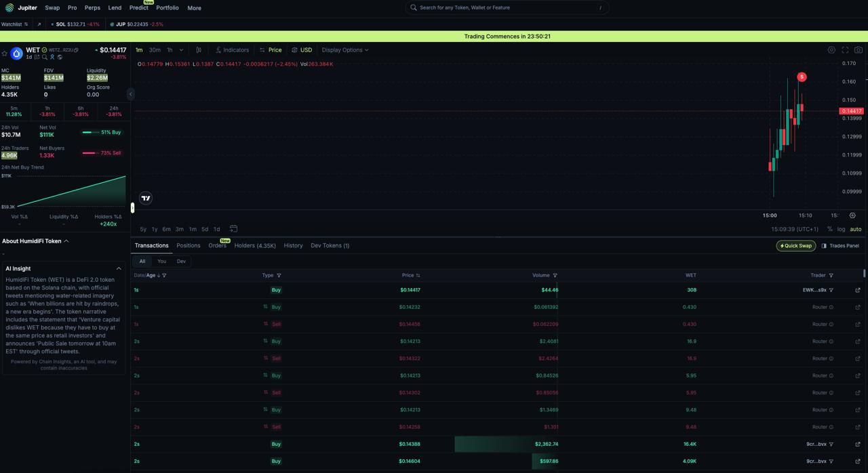Image resolution: width=868 pixels, height=473 pixels.
Task: Expand Display Options dropdown
Action: pyautogui.click(x=345, y=50)
